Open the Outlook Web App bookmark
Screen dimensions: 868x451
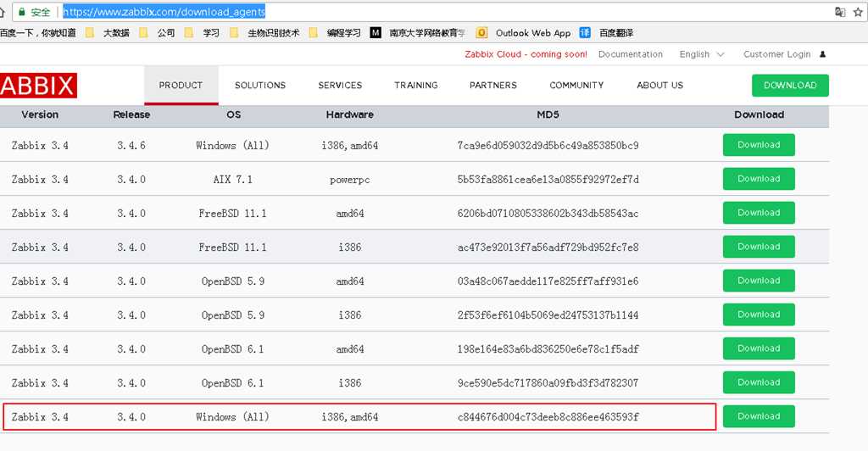click(524, 33)
